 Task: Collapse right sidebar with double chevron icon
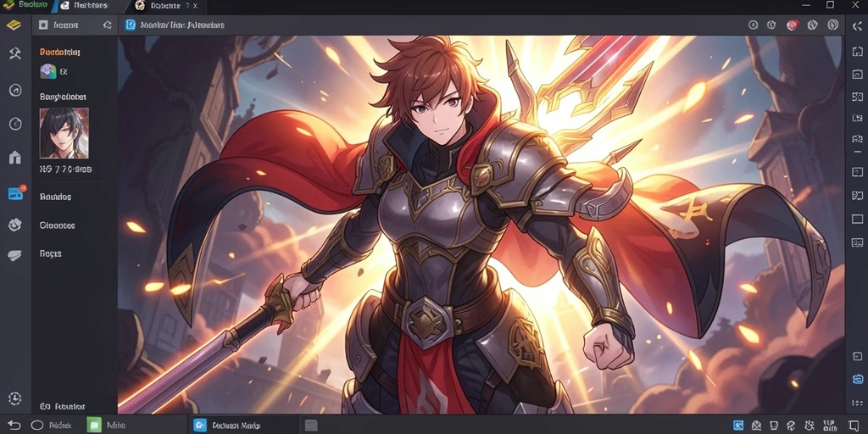tap(857, 25)
